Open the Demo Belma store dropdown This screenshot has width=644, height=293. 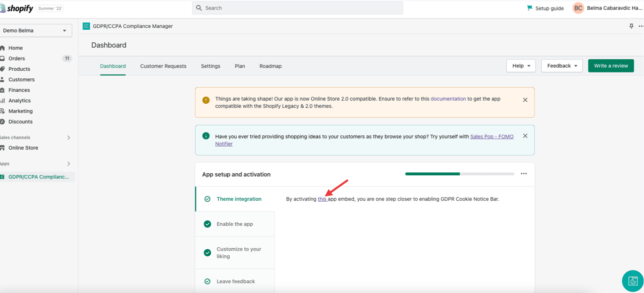pos(35,31)
